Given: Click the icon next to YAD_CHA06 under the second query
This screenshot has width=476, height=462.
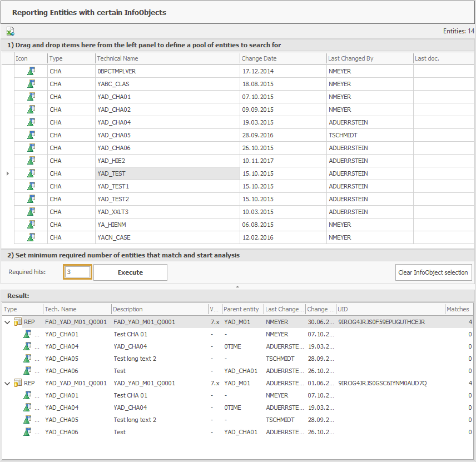Looking at the screenshot, I should click(x=28, y=431).
